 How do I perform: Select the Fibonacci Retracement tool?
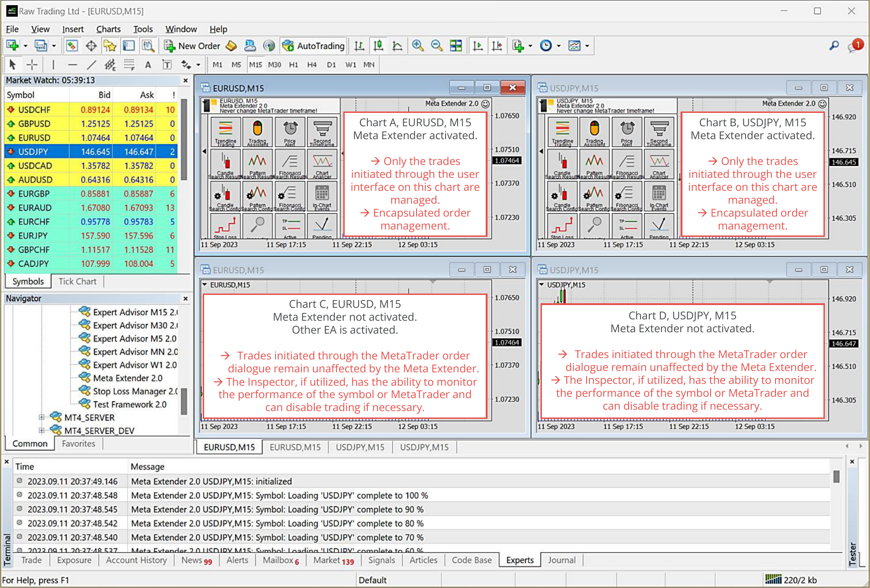pyautogui.click(x=129, y=65)
